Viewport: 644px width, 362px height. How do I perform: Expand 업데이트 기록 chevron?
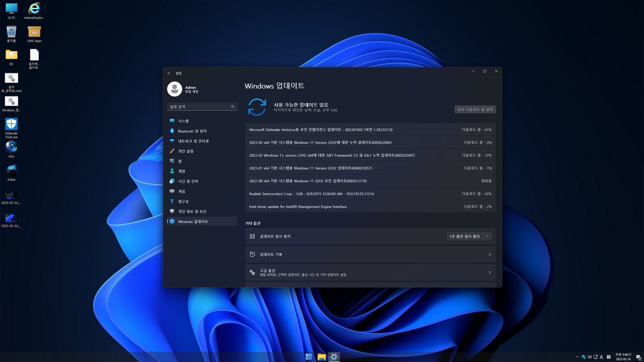(x=490, y=254)
